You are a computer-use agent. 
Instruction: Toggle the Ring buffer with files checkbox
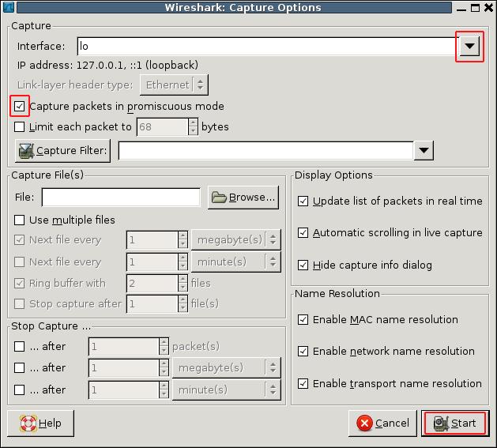tap(19, 283)
